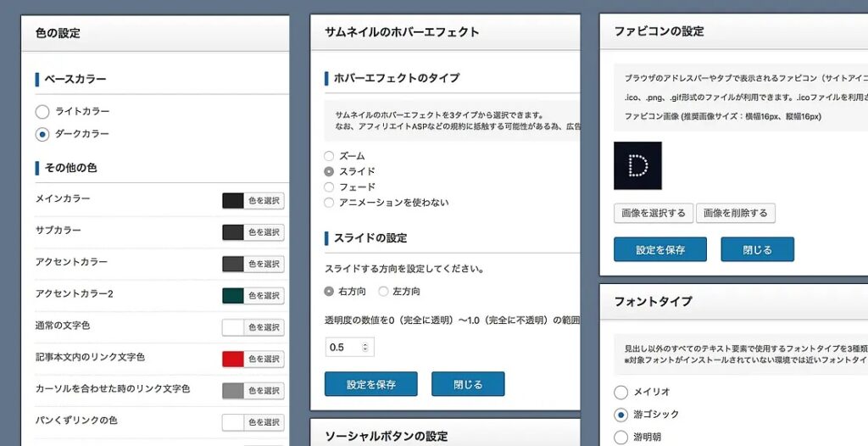Close the thumbnail hover effect panel
The image size is (868, 446).
[468, 384]
